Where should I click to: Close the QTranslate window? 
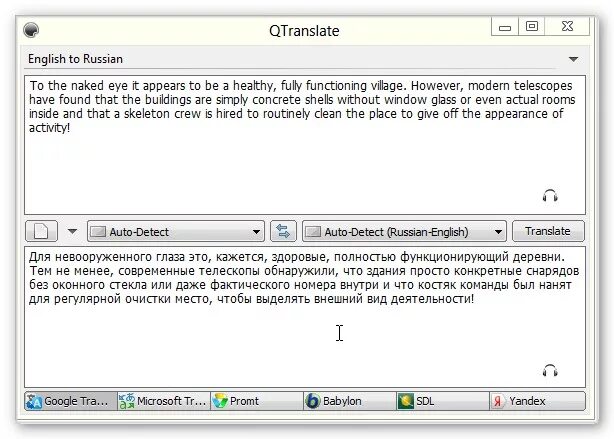(567, 27)
